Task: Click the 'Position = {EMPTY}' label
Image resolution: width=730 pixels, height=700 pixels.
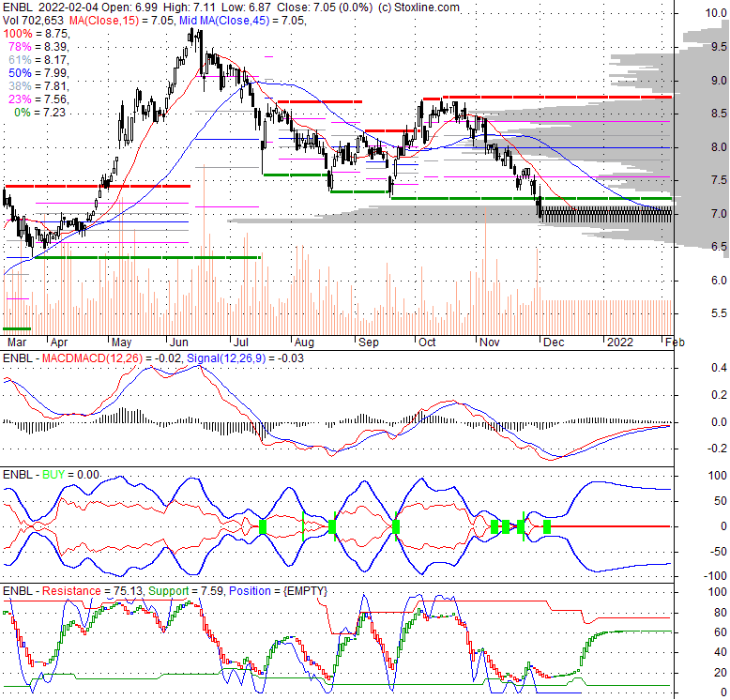Action: point(278,591)
